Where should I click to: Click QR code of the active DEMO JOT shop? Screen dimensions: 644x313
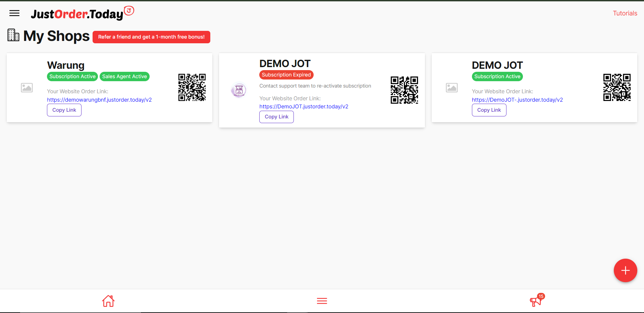pyautogui.click(x=617, y=88)
